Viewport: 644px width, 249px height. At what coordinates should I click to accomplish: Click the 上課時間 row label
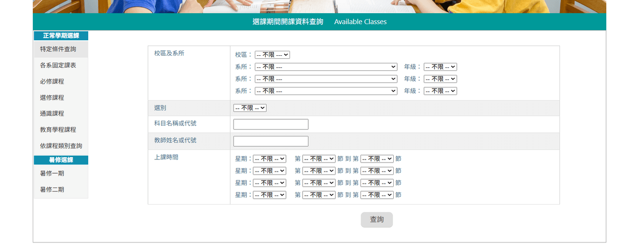(166, 157)
